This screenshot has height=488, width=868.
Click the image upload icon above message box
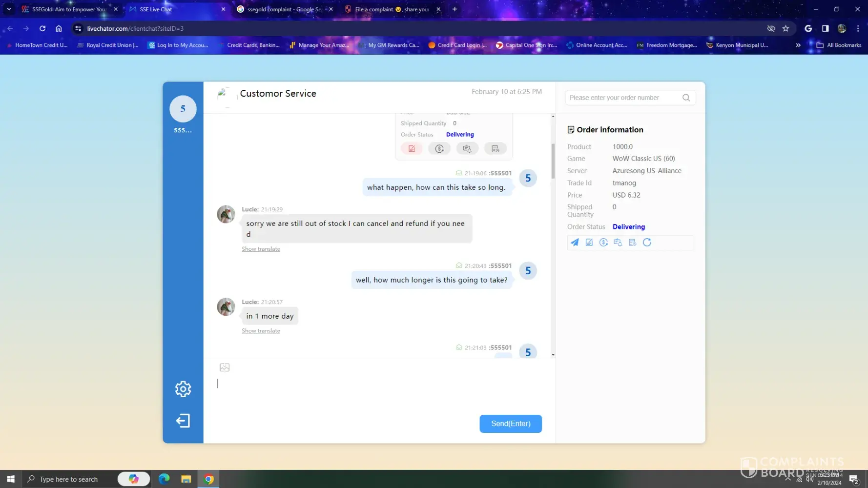(x=225, y=367)
